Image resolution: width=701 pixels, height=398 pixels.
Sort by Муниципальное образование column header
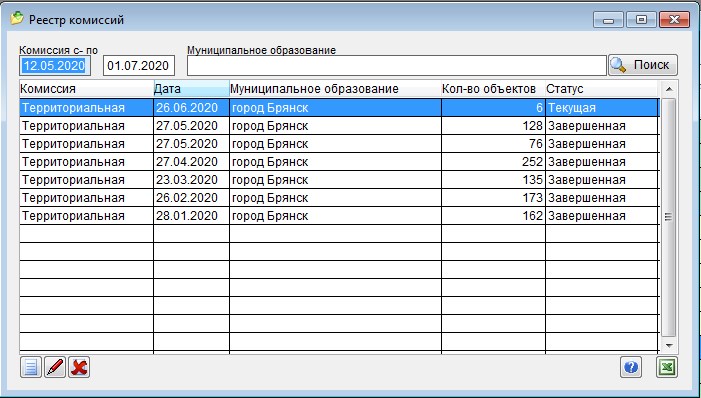[335, 89]
